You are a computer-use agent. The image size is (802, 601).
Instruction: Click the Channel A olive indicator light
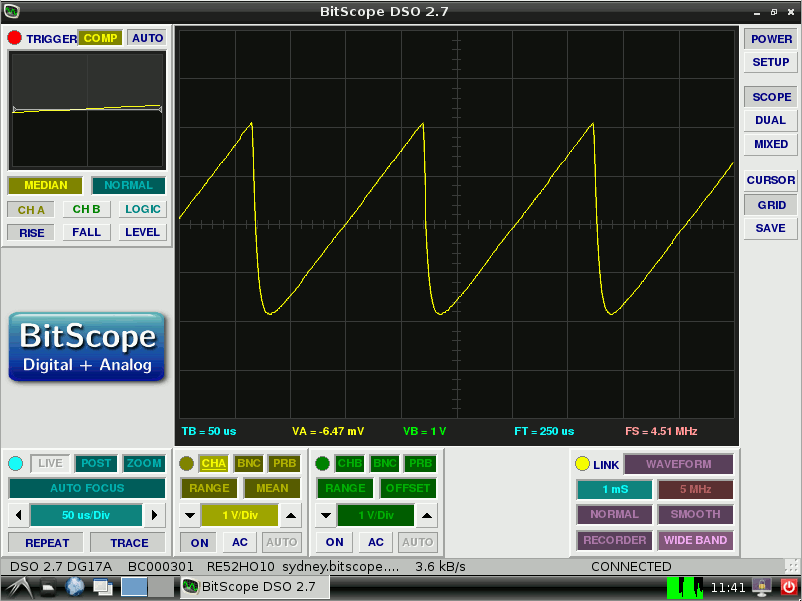point(186,464)
